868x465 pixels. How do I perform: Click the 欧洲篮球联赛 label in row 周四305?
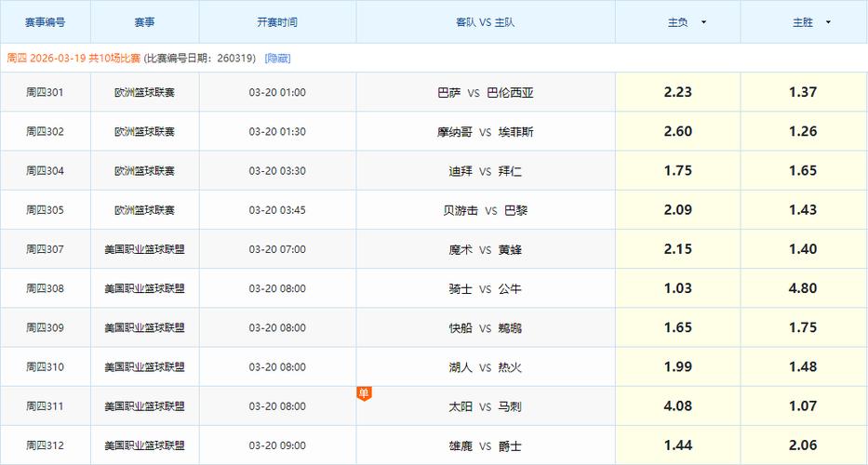[144, 210]
